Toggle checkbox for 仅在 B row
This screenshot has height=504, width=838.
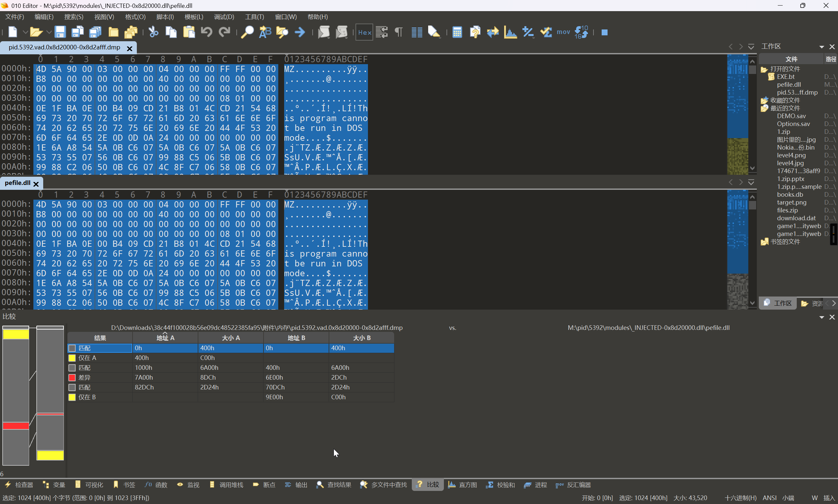72,397
